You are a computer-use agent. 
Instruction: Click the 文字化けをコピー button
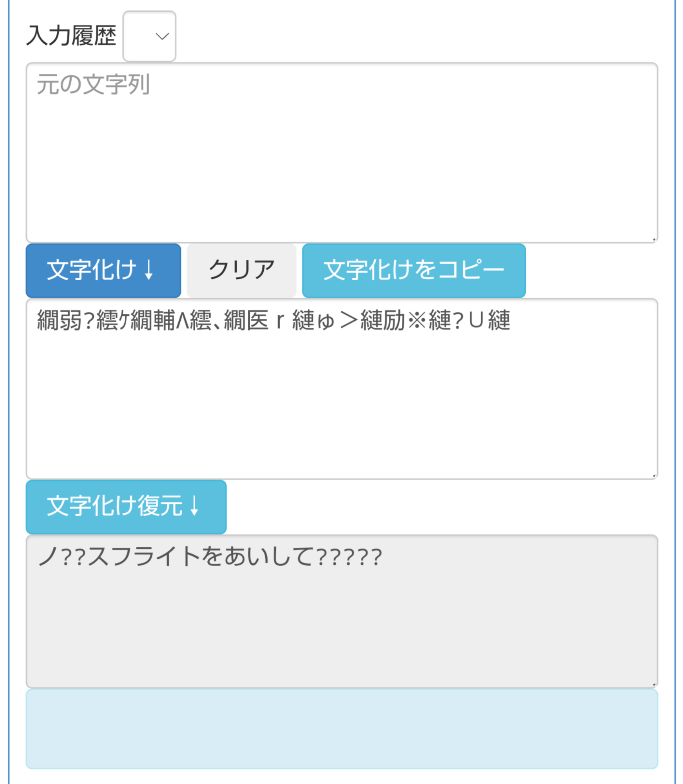pyautogui.click(x=413, y=270)
